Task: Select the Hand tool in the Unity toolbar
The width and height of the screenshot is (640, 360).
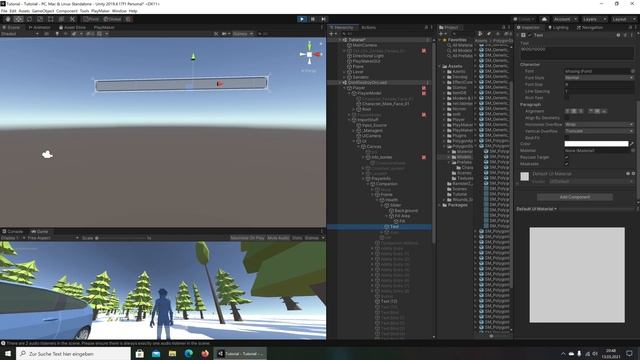Action: 8,19
